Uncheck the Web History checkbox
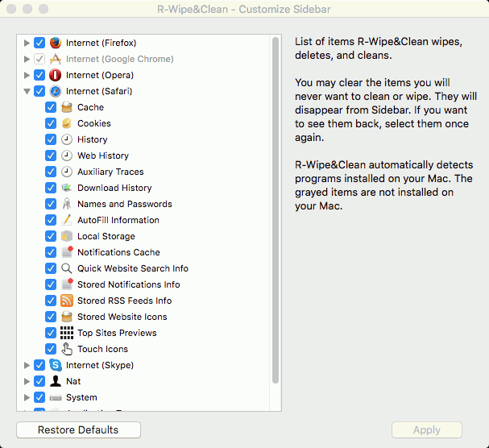Viewport: 489px width, 448px height. (x=51, y=156)
